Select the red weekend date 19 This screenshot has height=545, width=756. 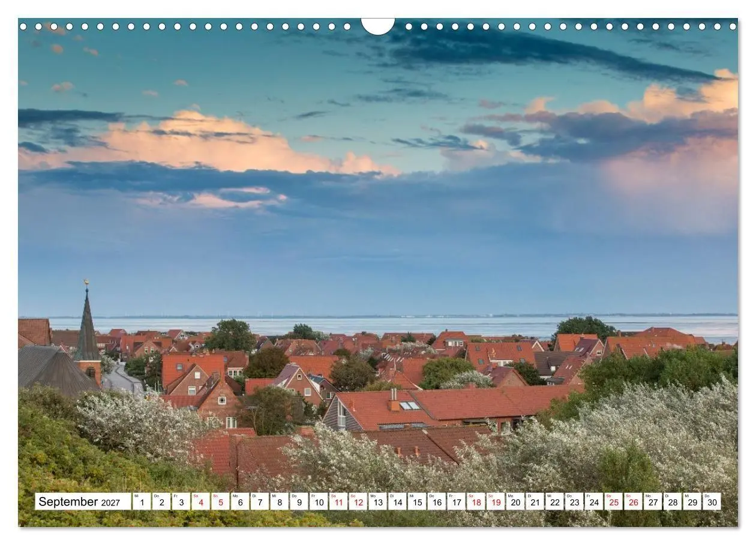[496, 502]
